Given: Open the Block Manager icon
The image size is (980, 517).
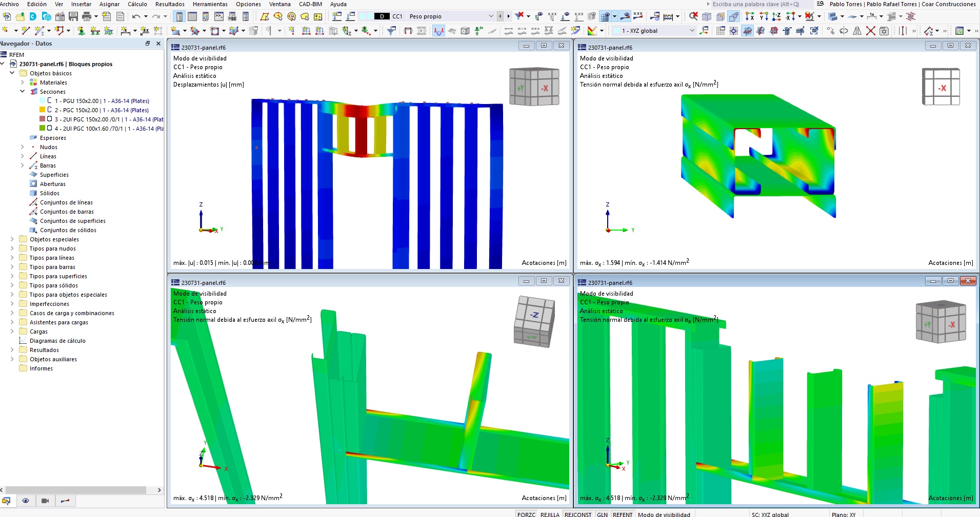Looking at the screenshot, I should [x=47, y=16].
